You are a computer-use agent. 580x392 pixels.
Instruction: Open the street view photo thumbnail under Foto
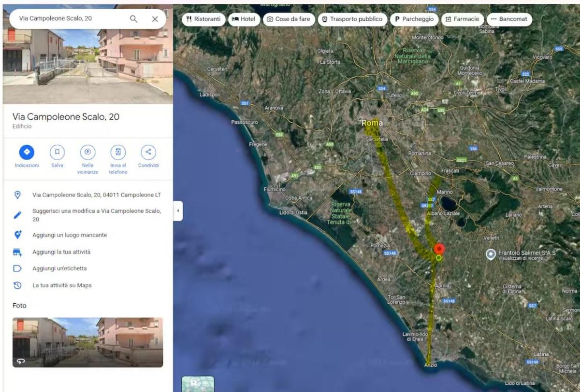coord(87,342)
